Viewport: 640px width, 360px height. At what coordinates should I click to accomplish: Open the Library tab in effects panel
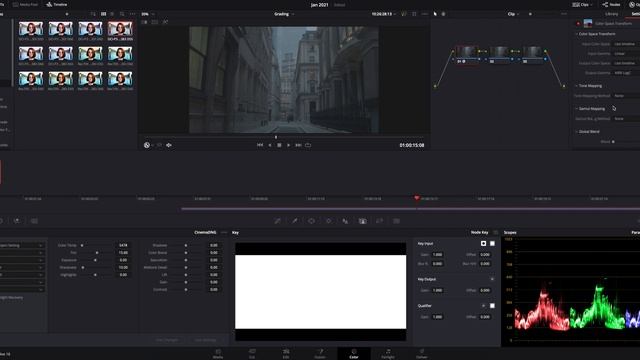pyautogui.click(x=611, y=14)
